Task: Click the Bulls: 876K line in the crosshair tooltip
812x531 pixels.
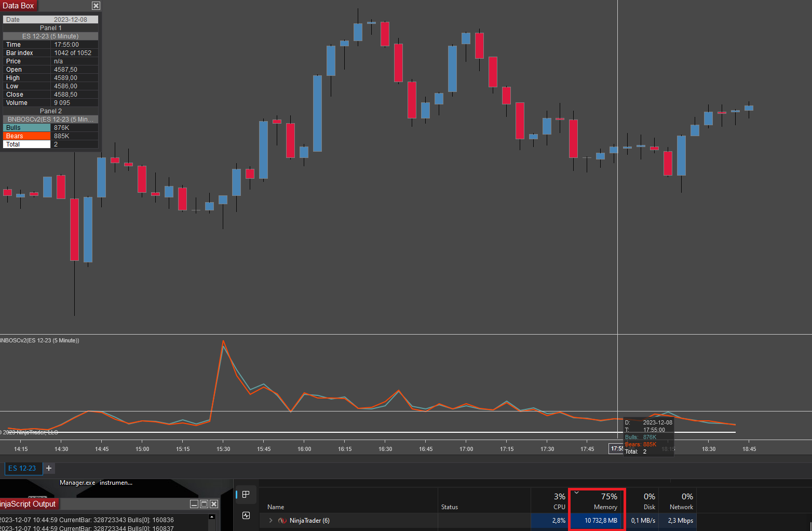Action: click(641, 437)
